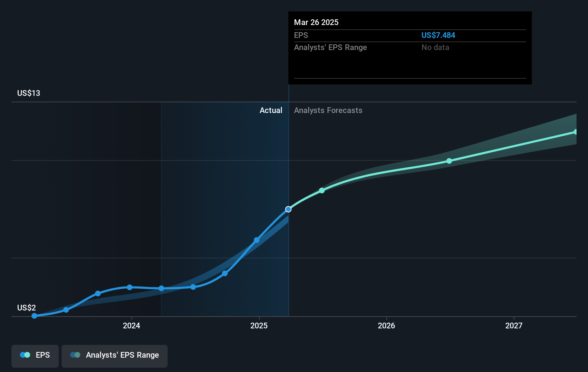Click the 2025 axis label
The image size is (588, 372).
[x=259, y=325]
